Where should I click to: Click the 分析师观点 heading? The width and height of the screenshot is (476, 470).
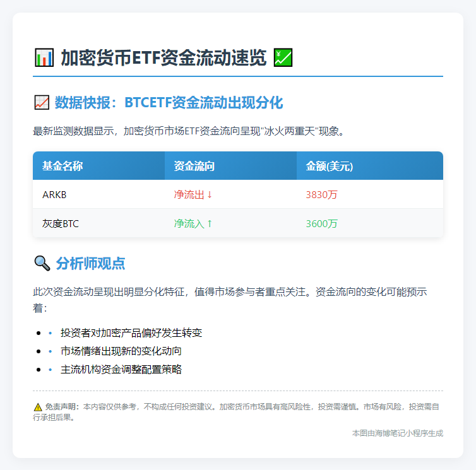[90, 263]
